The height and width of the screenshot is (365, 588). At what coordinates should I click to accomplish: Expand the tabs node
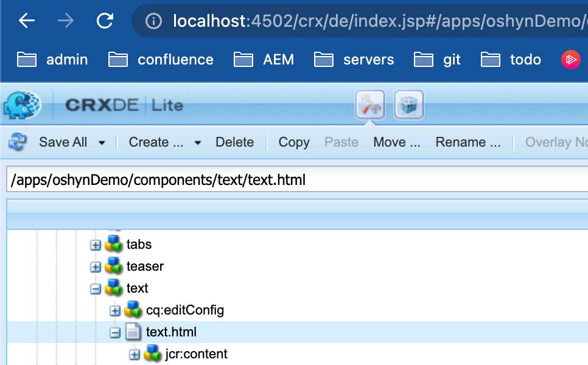pos(96,245)
